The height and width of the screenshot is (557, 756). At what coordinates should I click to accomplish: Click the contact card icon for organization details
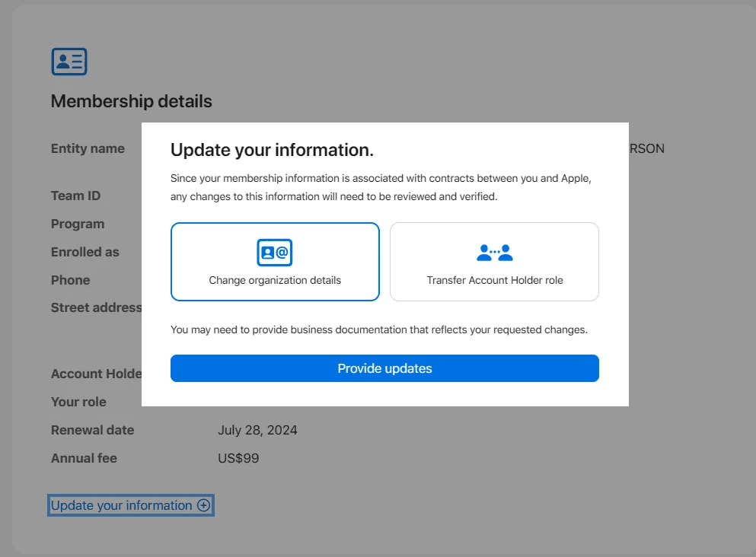[x=275, y=252]
